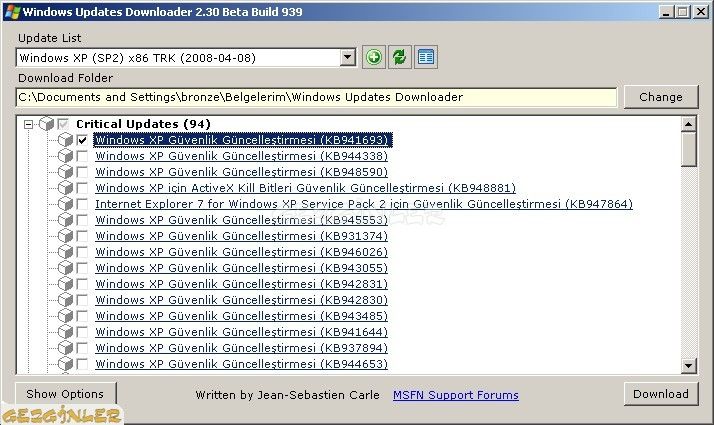The height and width of the screenshot is (425, 714).
Task: Click the package icon for KB931374
Action: pos(66,236)
